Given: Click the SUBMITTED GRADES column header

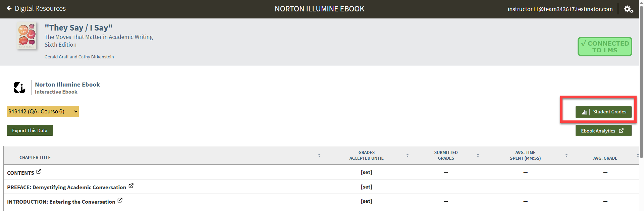Looking at the screenshot, I should click(x=446, y=155).
